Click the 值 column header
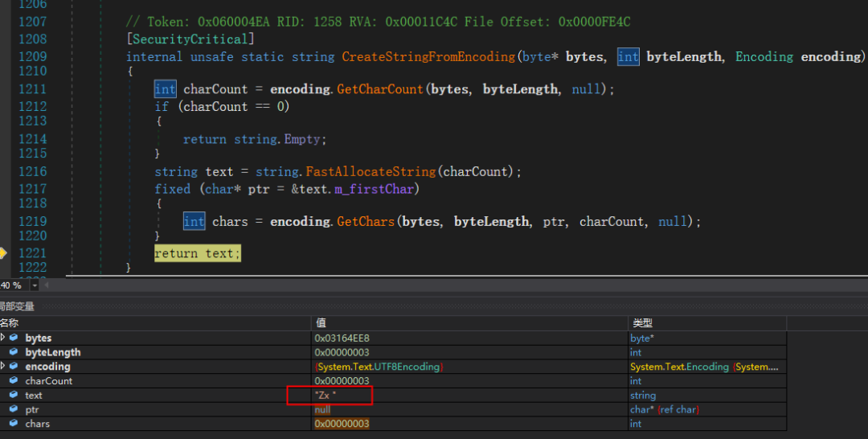The width and height of the screenshot is (868, 439). (x=321, y=322)
